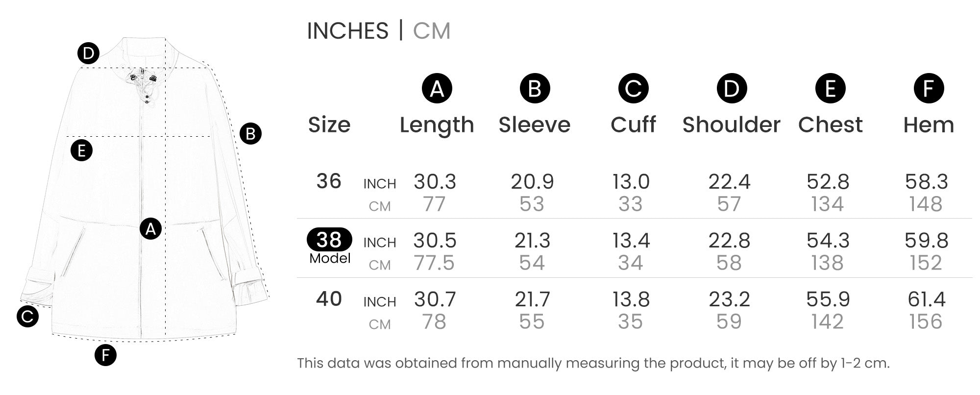980x395 pixels.
Task: Select the F hem marker under the jacket
Action: pos(105,355)
